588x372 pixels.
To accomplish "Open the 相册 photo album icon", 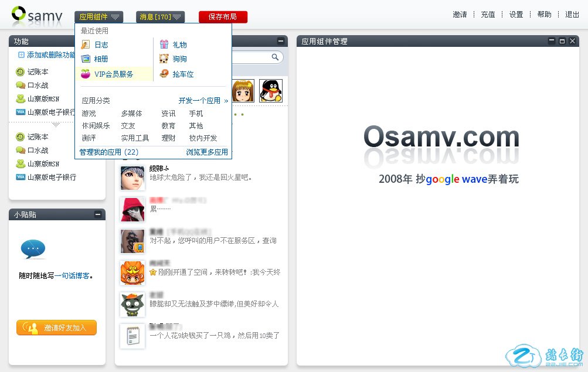I will (86, 59).
